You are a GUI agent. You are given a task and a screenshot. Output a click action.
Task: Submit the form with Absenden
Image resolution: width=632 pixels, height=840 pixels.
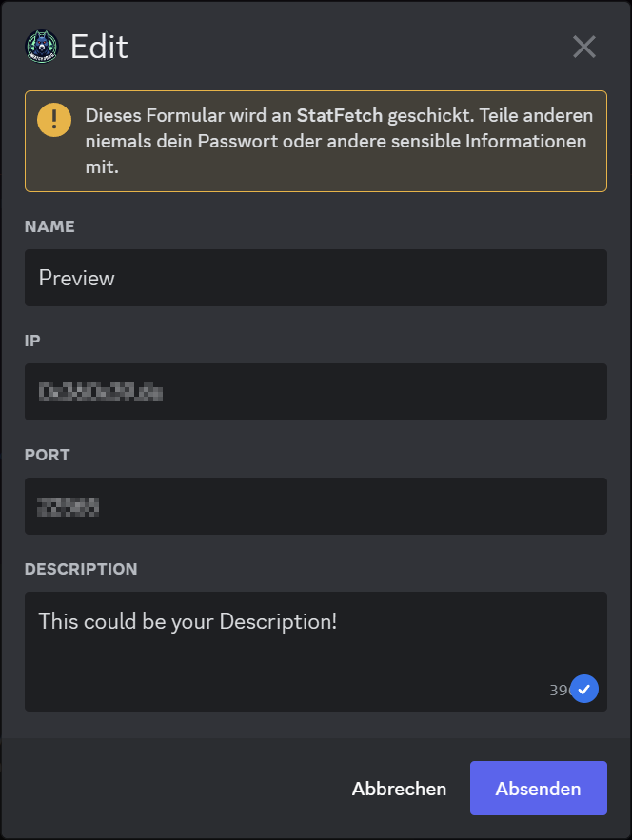[538, 789]
